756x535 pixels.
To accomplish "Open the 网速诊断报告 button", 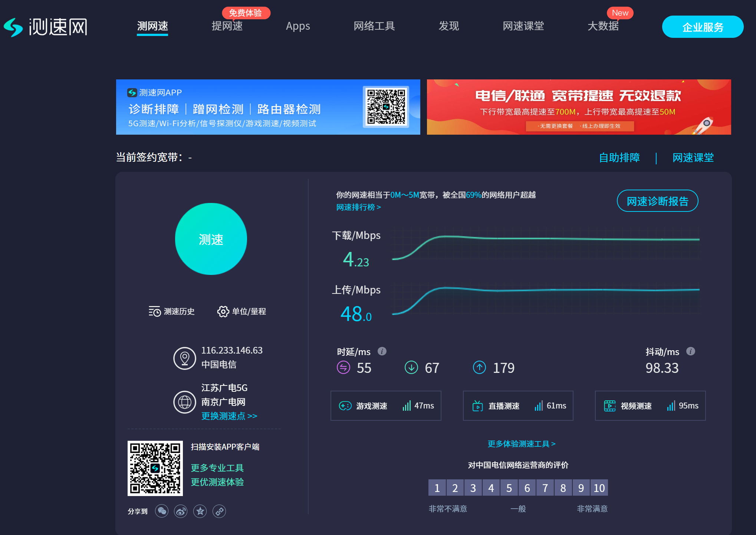I will coord(658,201).
